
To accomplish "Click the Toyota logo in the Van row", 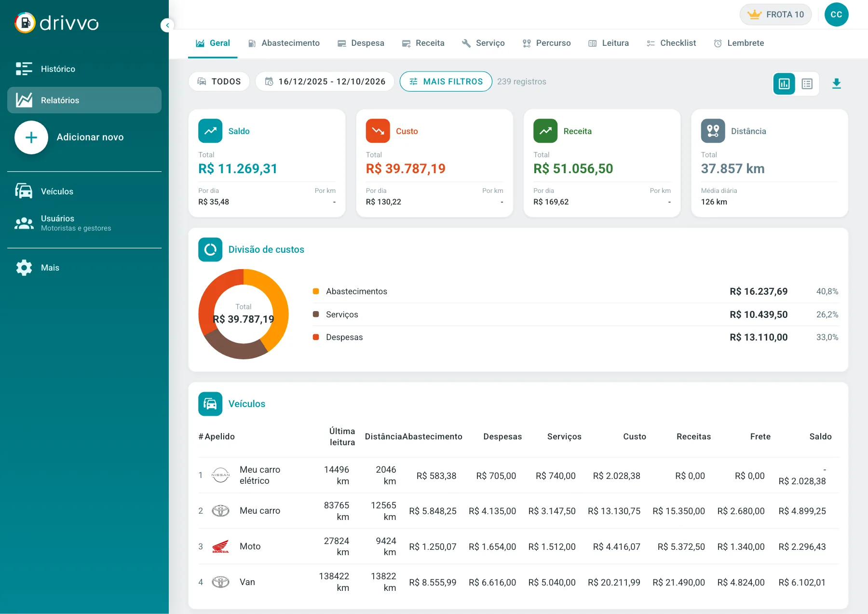I will click(220, 582).
